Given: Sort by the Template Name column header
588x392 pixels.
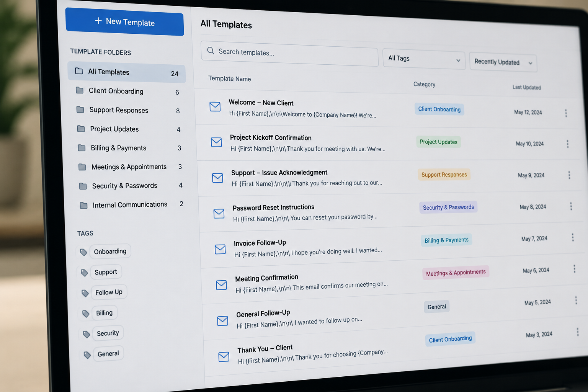Looking at the screenshot, I should (230, 78).
